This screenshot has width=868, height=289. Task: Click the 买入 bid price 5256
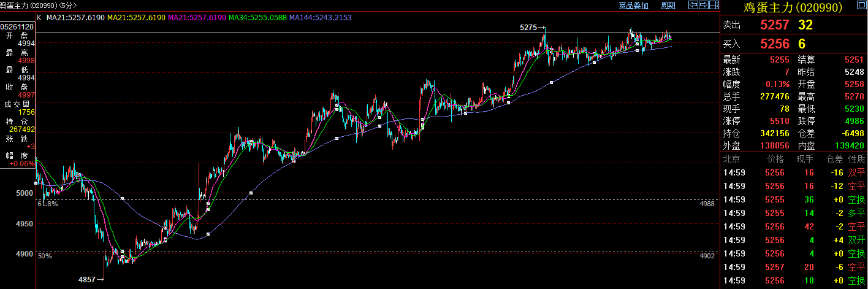tap(775, 44)
